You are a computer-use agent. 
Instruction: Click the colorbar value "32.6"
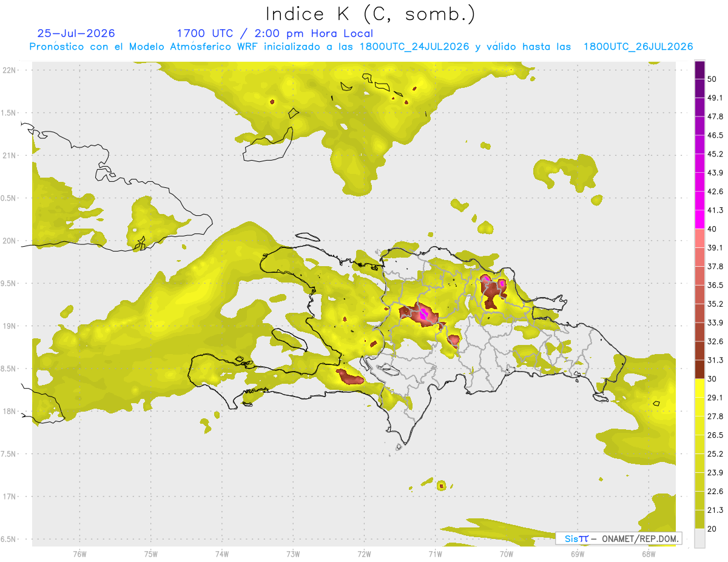point(715,341)
